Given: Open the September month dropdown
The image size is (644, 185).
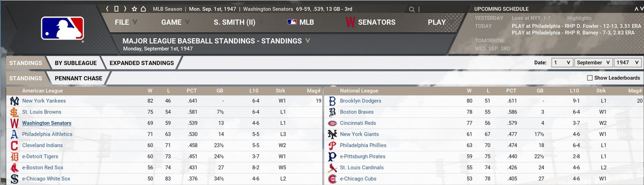Looking at the screenshot, I should (593, 63).
